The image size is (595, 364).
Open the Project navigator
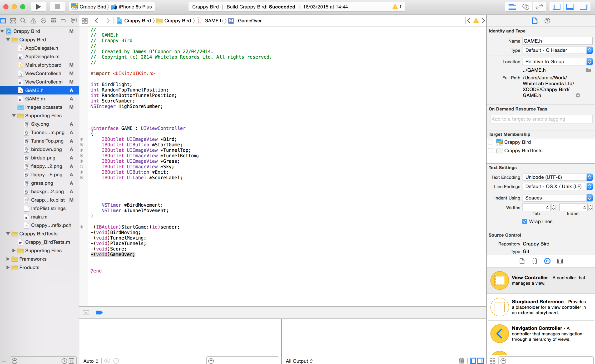click(3, 21)
